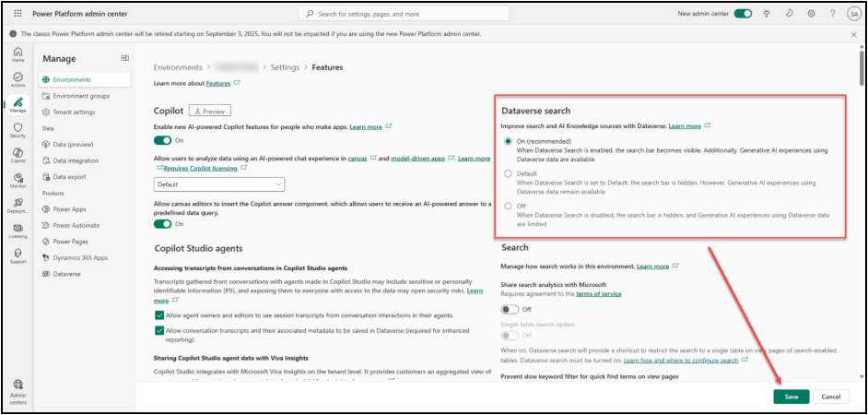This screenshot has width=868, height=415.
Task: Click the Cancel button
Action: pyautogui.click(x=830, y=397)
